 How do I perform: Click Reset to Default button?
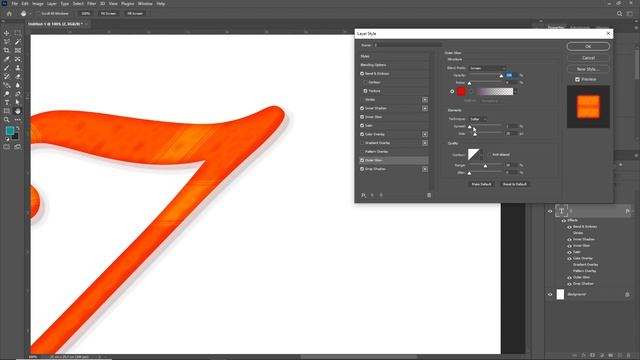514,184
